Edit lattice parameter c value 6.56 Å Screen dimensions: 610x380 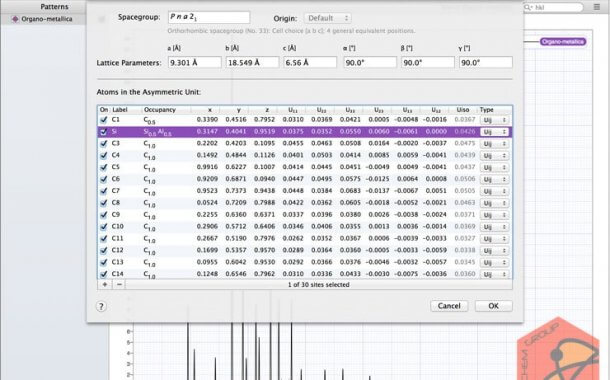click(x=310, y=63)
